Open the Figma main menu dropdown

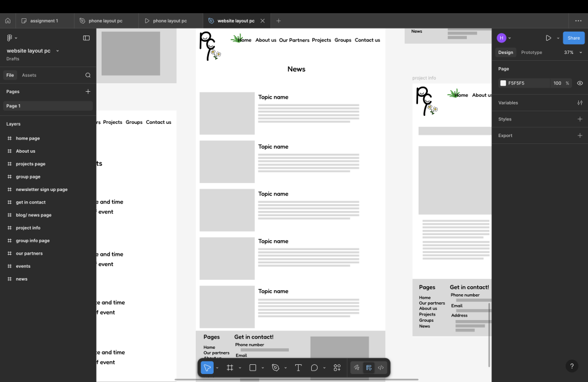click(11, 38)
